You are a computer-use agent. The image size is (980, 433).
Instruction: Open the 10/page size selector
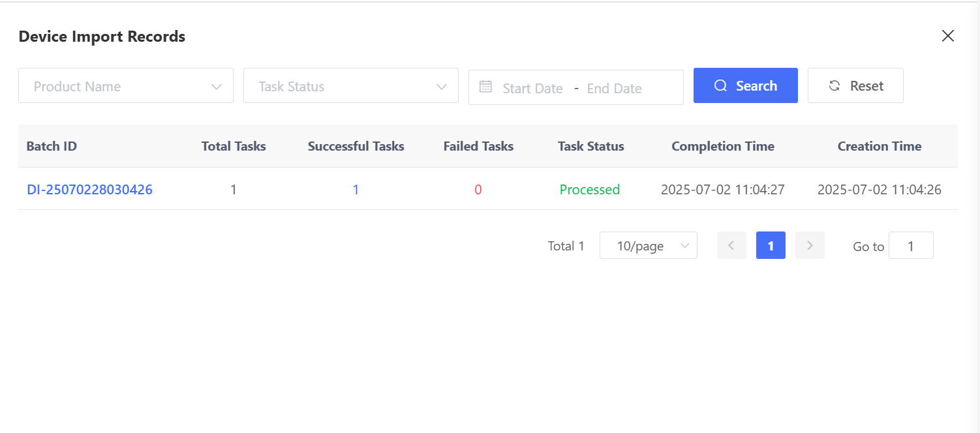pos(648,246)
